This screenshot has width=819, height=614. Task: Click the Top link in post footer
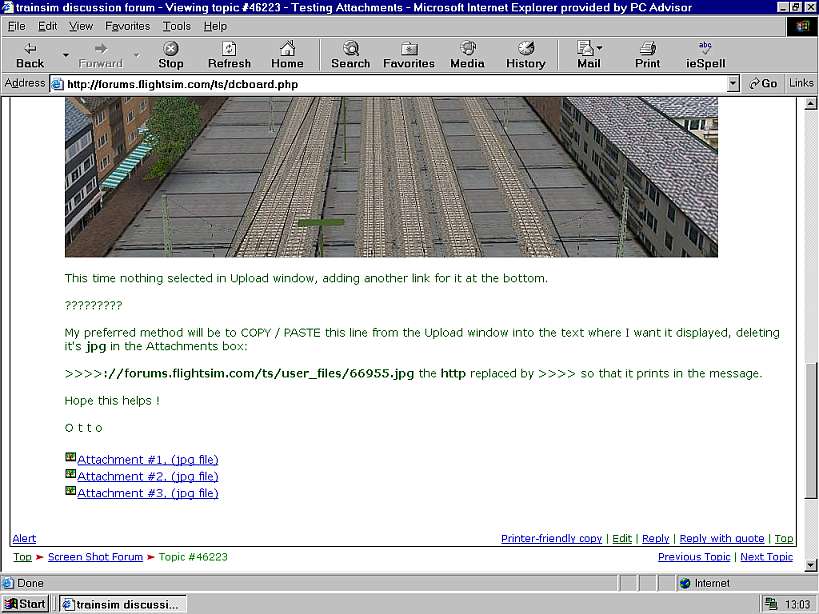[x=783, y=538]
